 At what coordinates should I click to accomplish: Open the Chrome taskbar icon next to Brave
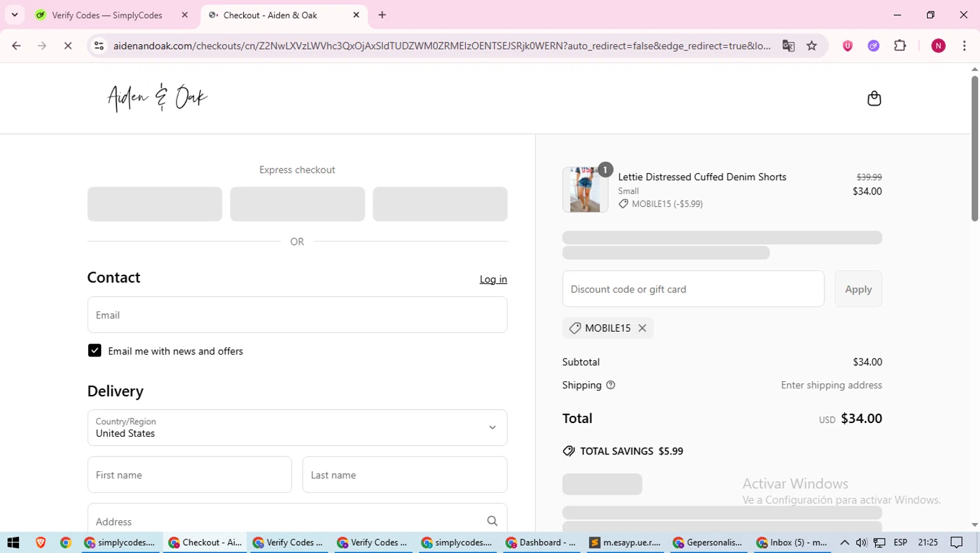tap(65, 543)
